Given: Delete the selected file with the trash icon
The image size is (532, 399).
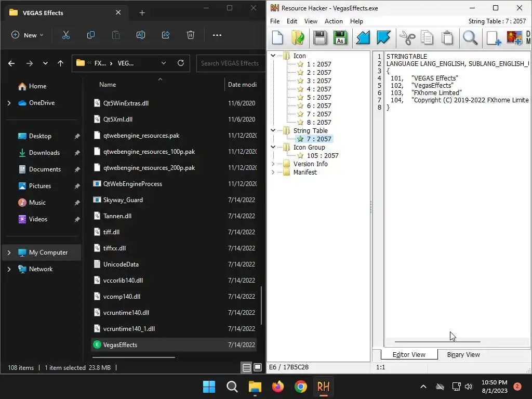Looking at the screenshot, I should 191,35.
